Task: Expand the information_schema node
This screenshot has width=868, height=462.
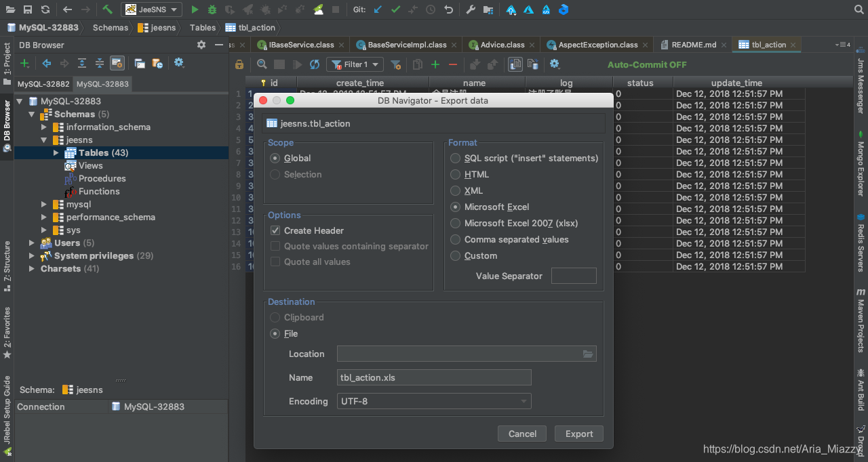Action: (x=44, y=127)
